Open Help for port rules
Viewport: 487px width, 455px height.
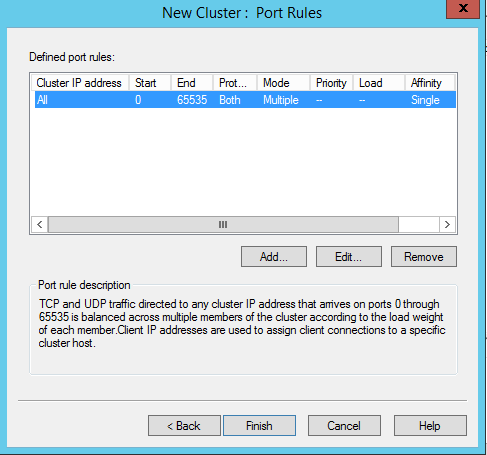[x=430, y=426]
